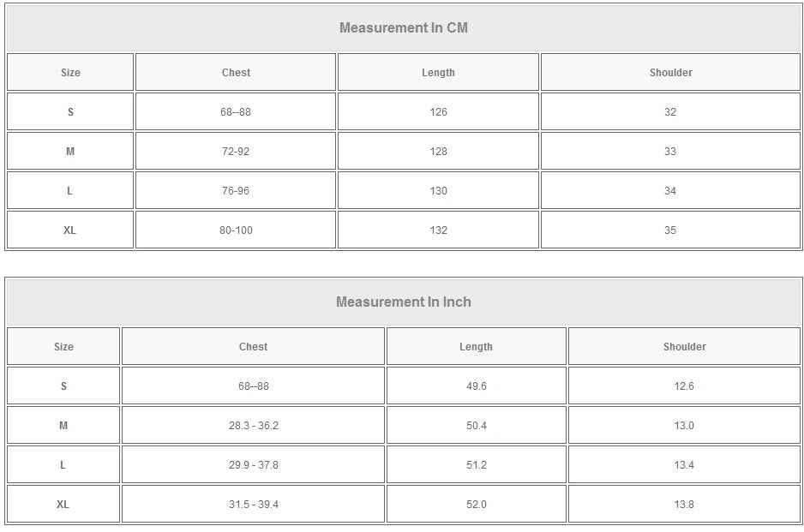Click the length value 126
The image size is (804, 532).
pos(438,112)
